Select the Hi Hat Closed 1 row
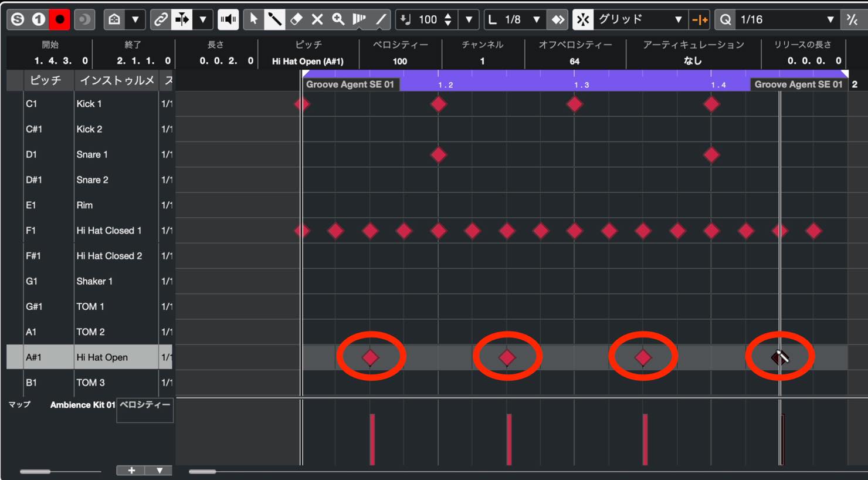The width and height of the screenshot is (868, 480). (x=89, y=231)
